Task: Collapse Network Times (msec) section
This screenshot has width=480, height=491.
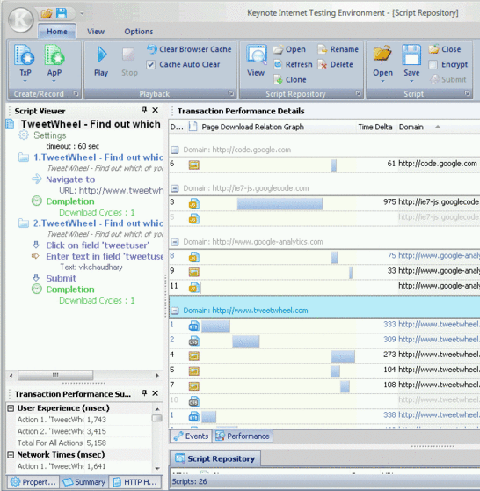Action: click(11, 455)
